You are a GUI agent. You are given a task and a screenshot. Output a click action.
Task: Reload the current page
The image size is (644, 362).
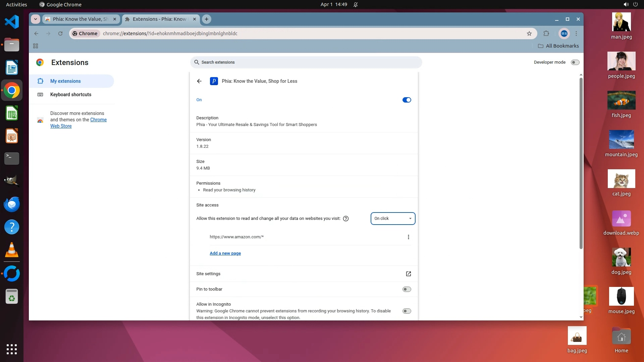(60, 34)
